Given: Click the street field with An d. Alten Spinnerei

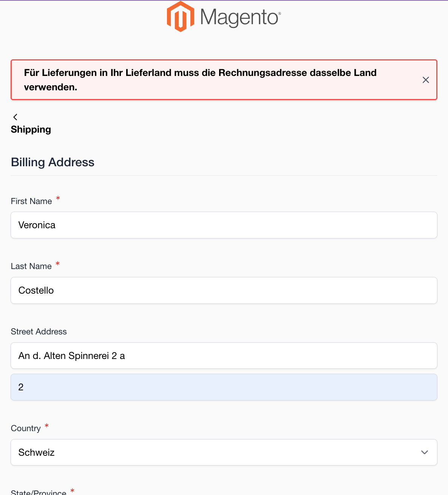Looking at the screenshot, I should pyautogui.click(x=224, y=356).
